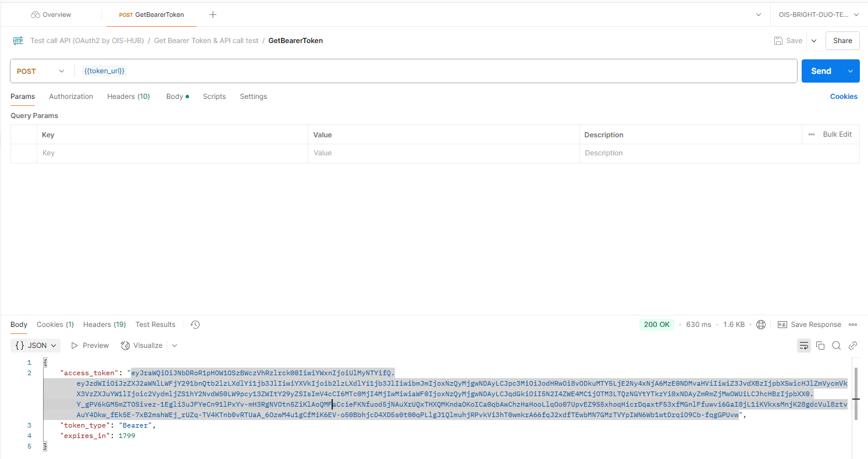The width and height of the screenshot is (868, 459).
Task: Open the POST method dropdown
Action: click(x=41, y=71)
